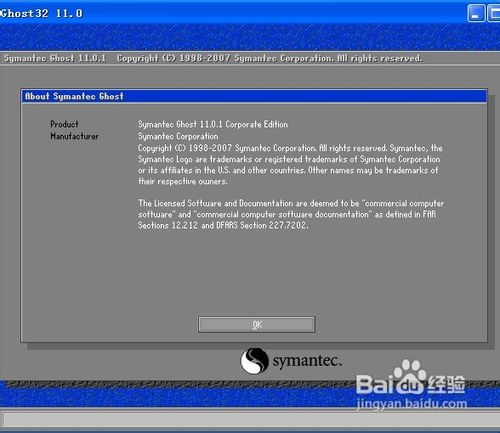This screenshot has height=433, width=500.
Task: Click the Licensed Software and Documentation paragraph
Action: point(291,214)
